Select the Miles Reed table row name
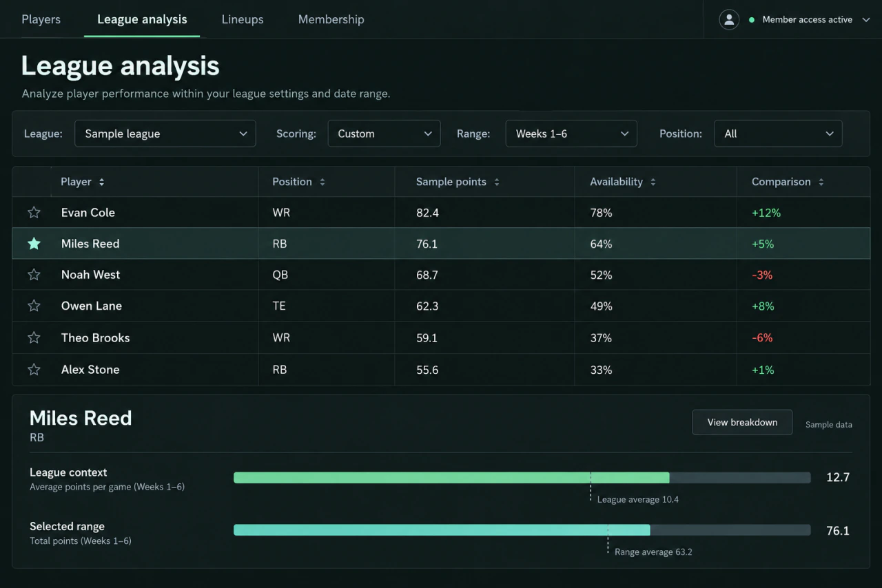The image size is (882, 588). click(x=90, y=244)
